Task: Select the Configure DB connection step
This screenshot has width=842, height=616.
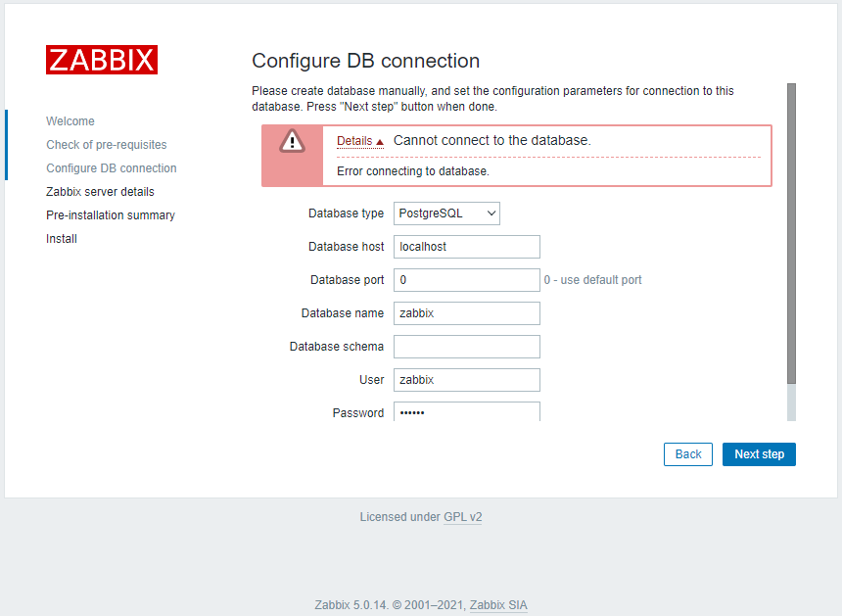Action: 111,167
